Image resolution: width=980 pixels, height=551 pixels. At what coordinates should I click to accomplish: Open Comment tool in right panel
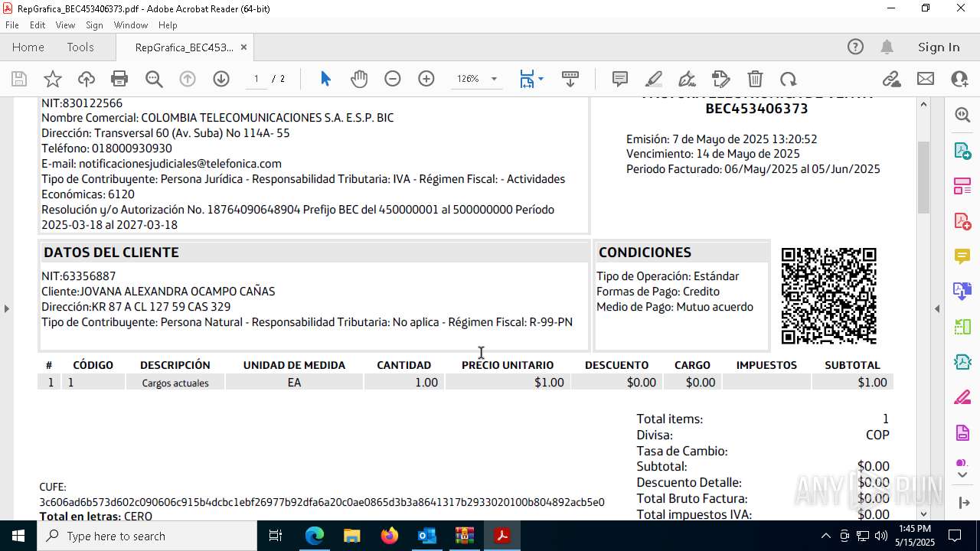tap(962, 256)
